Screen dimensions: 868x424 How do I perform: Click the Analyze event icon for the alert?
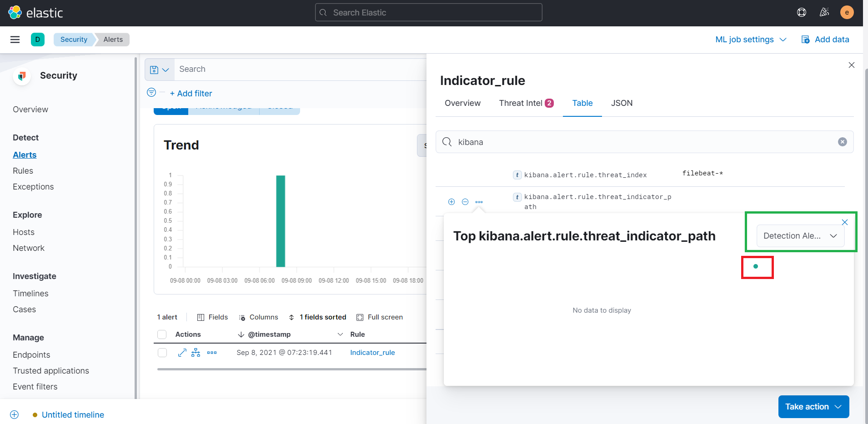point(196,353)
